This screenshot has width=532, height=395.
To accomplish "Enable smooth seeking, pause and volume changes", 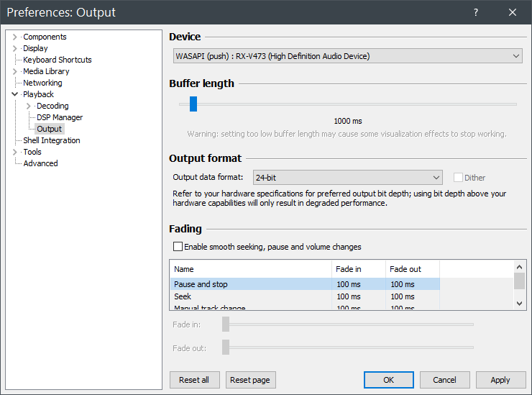I will coord(178,247).
